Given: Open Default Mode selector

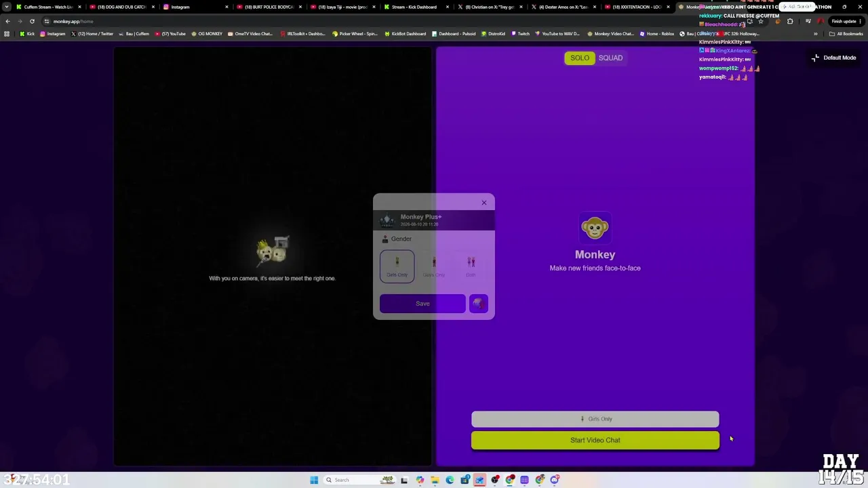Looking at the screenshot, I should 834,58.
